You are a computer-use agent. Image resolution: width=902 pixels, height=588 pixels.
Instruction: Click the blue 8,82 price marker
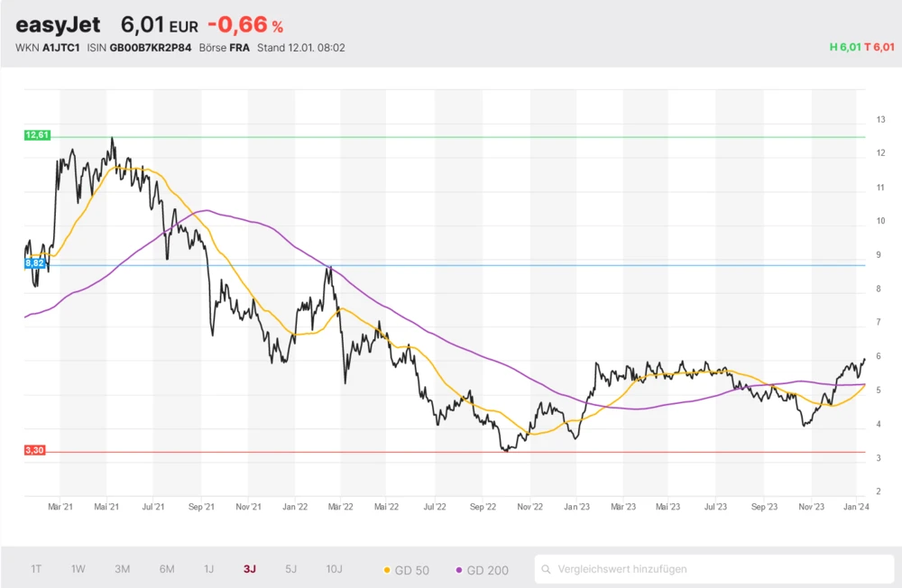tap(35, 262)
